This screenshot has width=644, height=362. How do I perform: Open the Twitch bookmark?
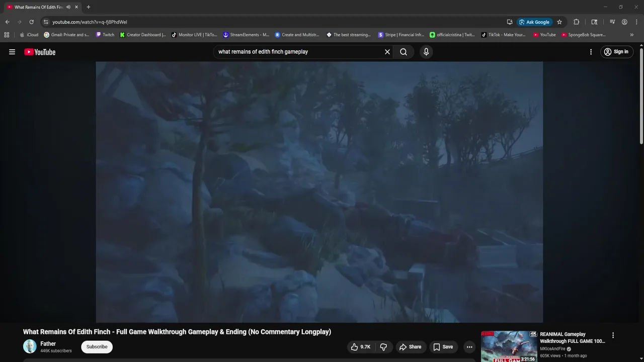point(105,35)
